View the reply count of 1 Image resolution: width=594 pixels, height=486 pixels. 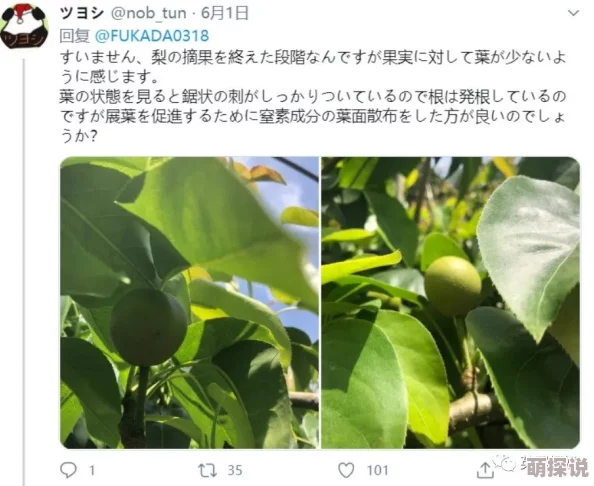[92, 470]
